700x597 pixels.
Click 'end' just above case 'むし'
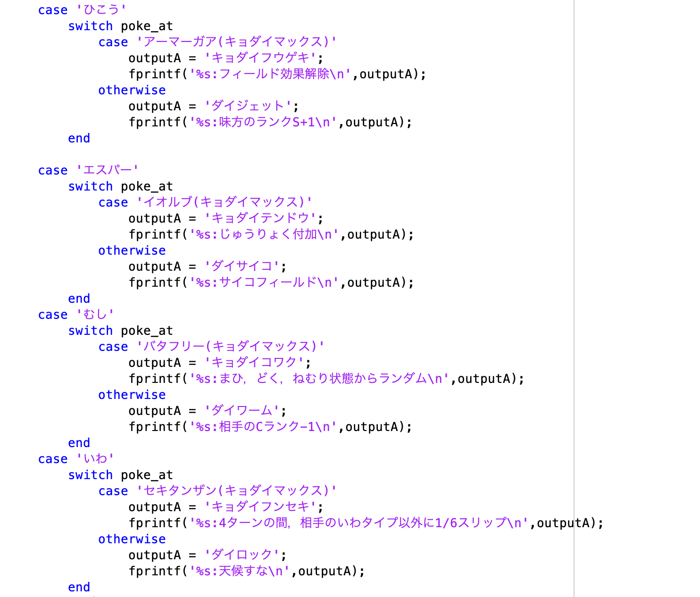pyautogui.click(x=79, y=298)
